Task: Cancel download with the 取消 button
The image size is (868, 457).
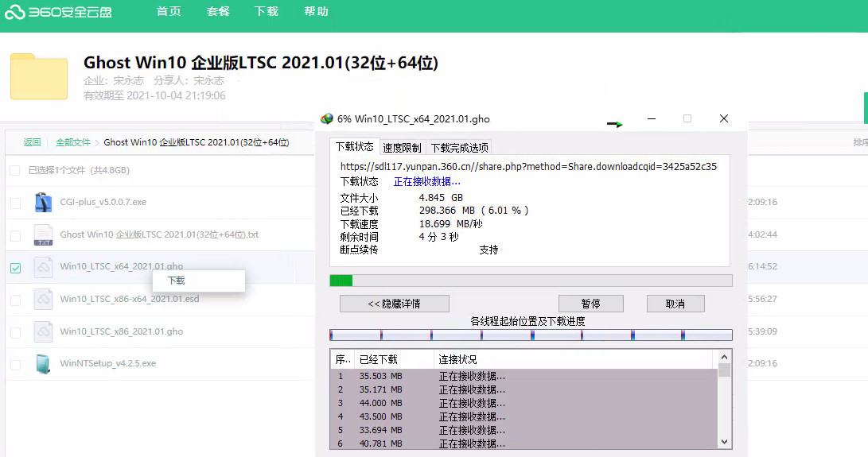Action: 675,304
